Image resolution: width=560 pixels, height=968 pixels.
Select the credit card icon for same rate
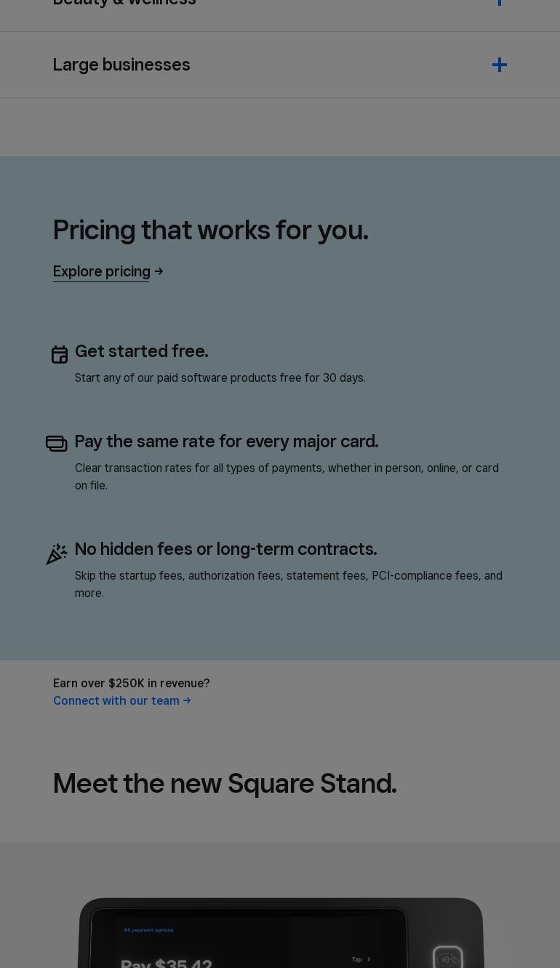pos(57,443)
